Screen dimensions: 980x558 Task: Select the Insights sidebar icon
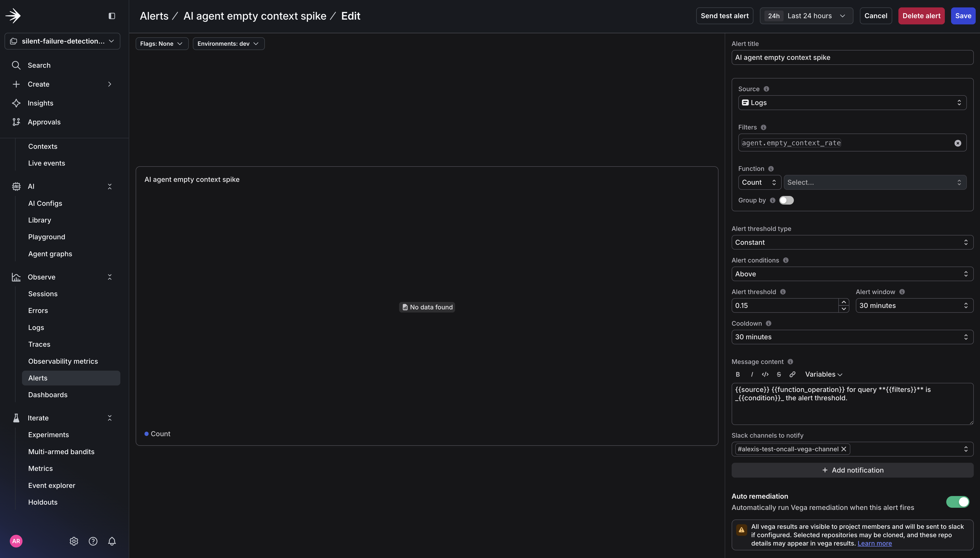point(16,103)
